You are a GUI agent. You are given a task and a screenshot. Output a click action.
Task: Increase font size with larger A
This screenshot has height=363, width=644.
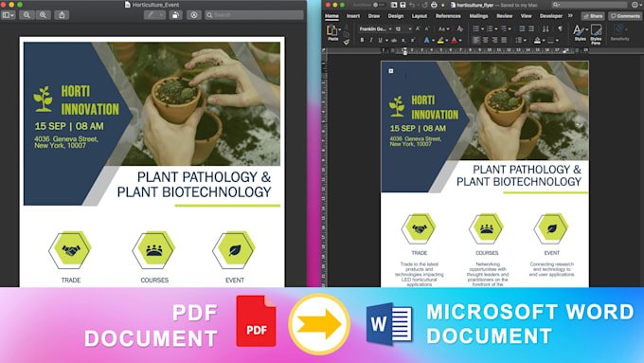[x=418, y=28]
